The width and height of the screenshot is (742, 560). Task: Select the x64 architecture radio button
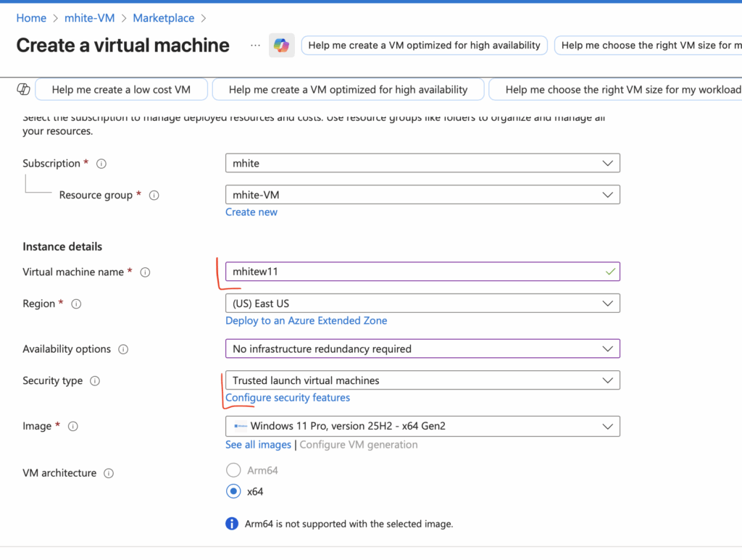233,491
